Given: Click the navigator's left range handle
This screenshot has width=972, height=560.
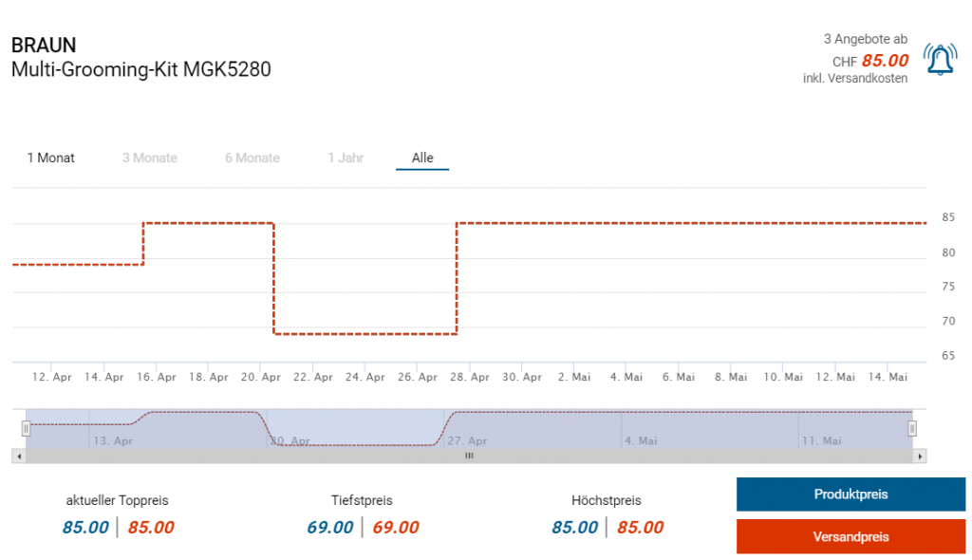Looking at the screenshot, I should [x=27, y=428].
